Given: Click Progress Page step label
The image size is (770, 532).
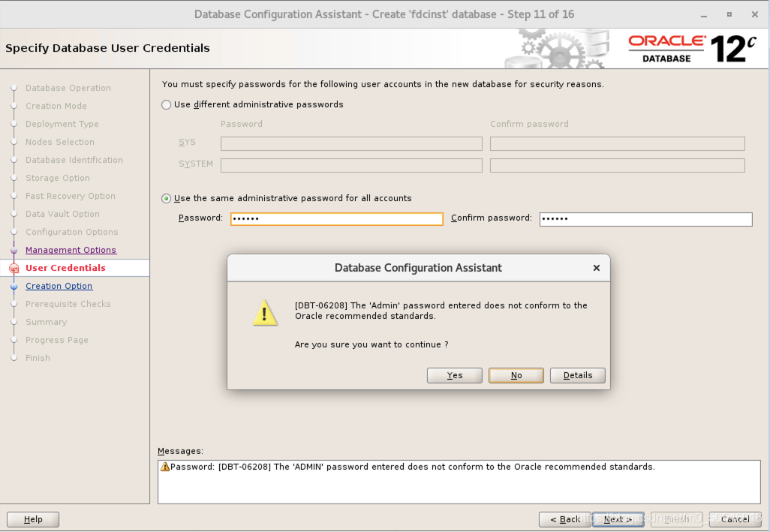Looking at the screenshot, I should (x=57, y=340).
